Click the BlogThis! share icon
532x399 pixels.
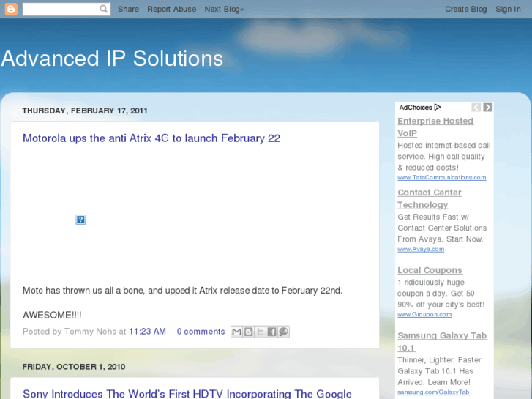(x=248, y=332)
